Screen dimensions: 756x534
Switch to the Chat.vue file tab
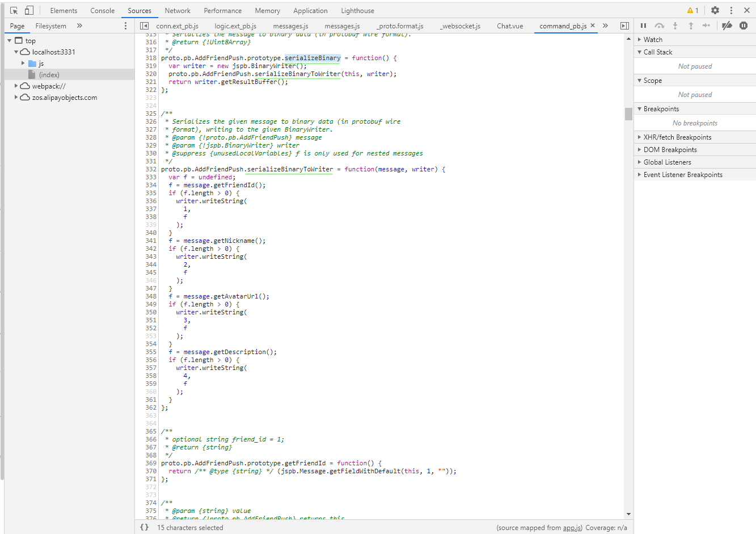click(510, 26)
